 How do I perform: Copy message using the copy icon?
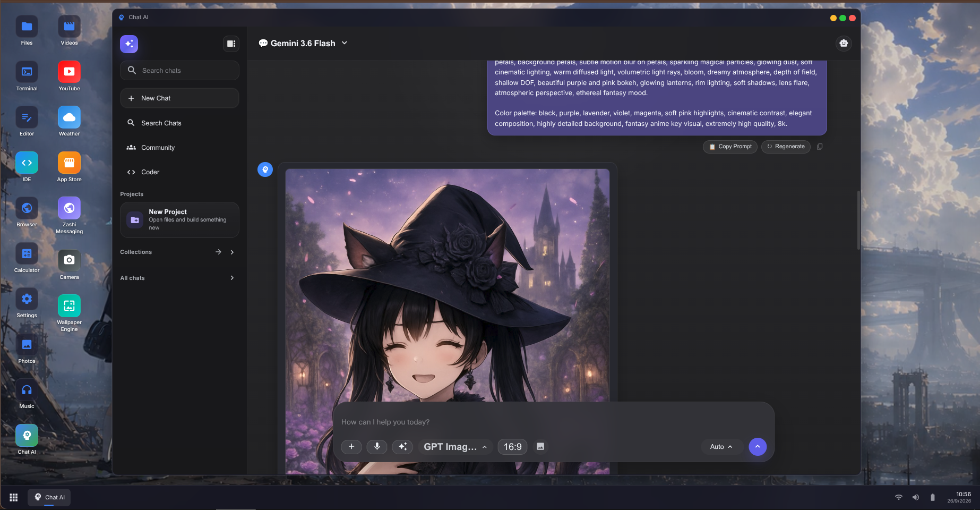820,147
